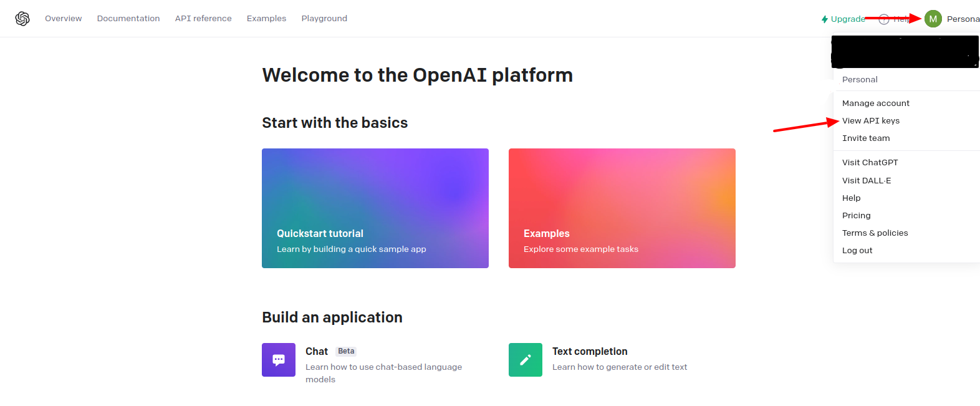Screen dimensions: 980x406
Task: Log out from the account menu
Action: (x=857, y=251)
